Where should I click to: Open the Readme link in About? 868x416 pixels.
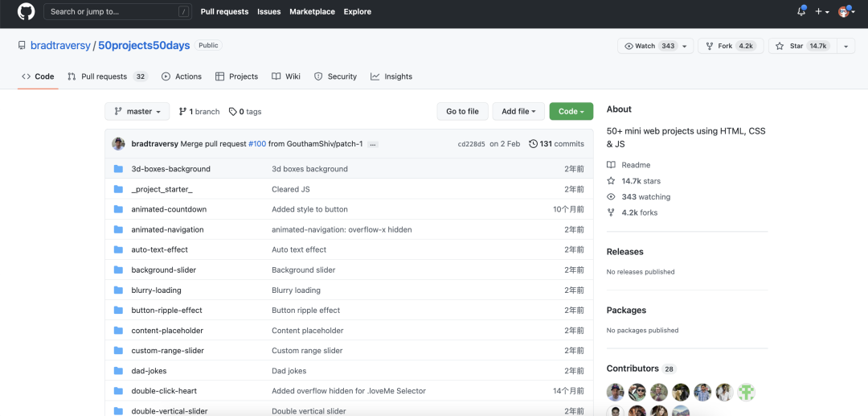[x=628, y=165]
